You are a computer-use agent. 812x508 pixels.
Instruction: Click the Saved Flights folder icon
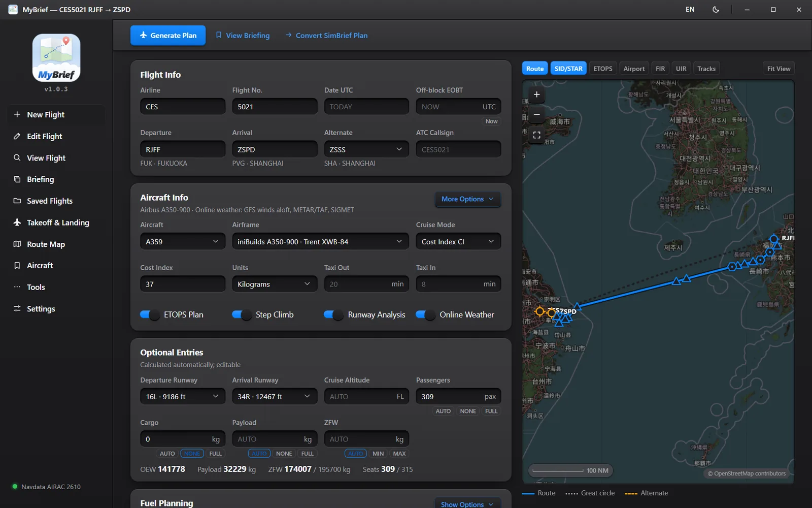click(17, 201)
